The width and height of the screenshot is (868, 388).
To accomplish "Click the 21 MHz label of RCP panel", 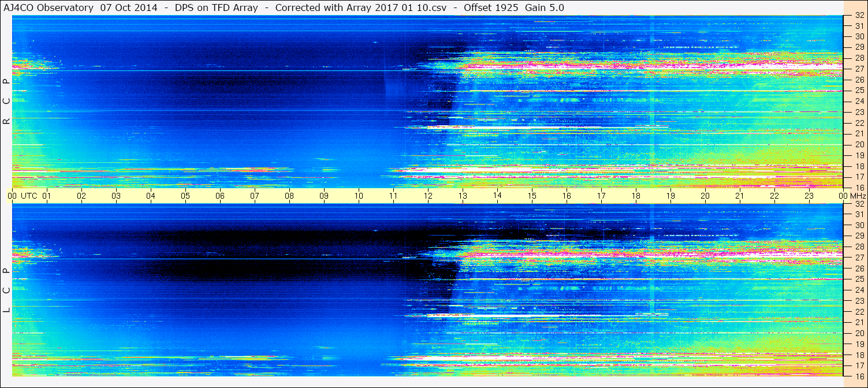I will (x=859, y=133).
